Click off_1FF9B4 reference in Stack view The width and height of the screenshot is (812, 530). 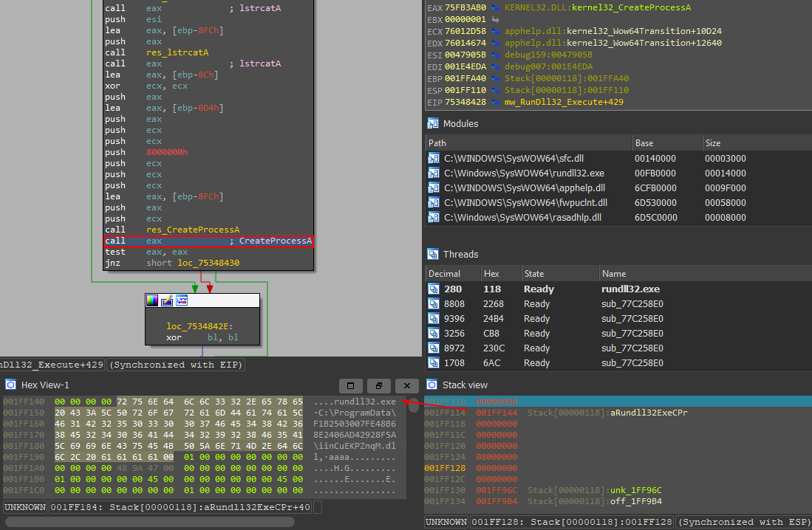636,501
